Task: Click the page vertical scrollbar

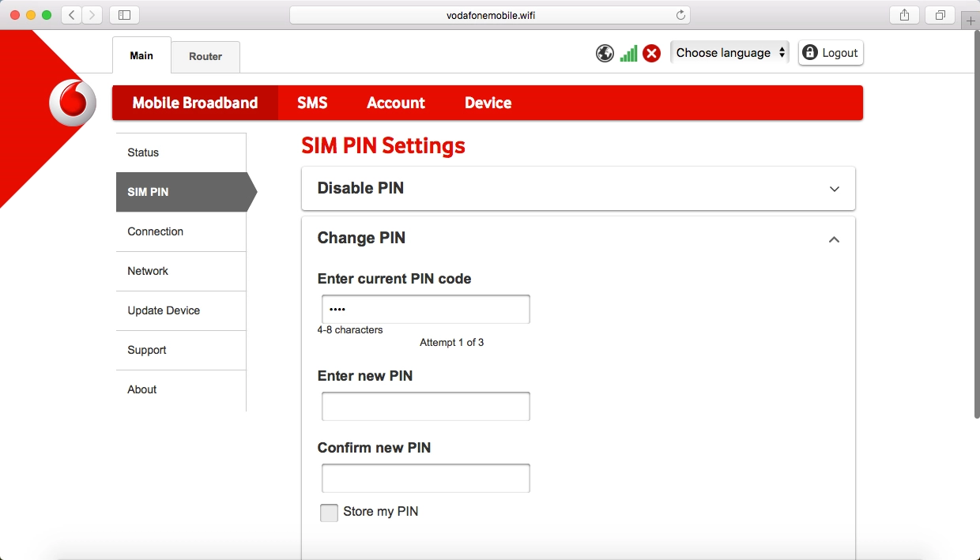Action: coord(976,237)
